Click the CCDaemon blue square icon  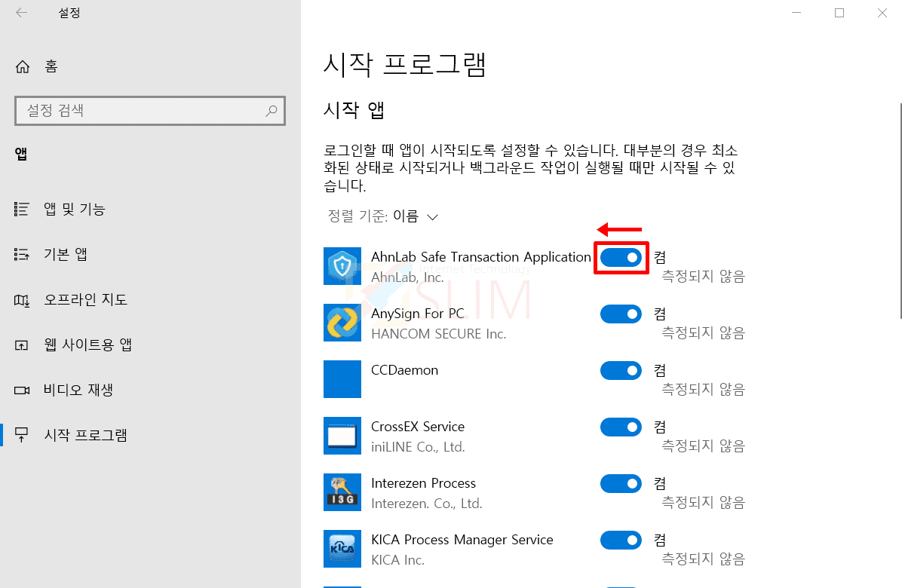(342, 379)
